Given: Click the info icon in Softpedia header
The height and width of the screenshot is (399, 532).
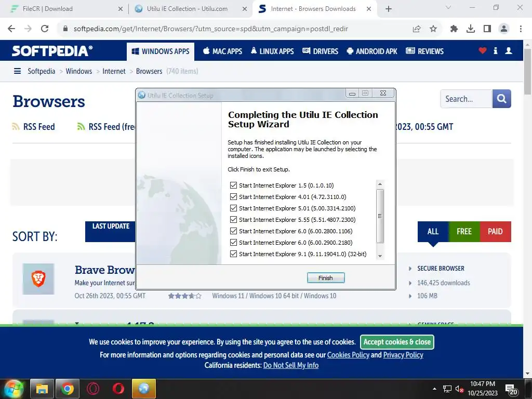Looking at the screenshot, I should pos(495,51).
